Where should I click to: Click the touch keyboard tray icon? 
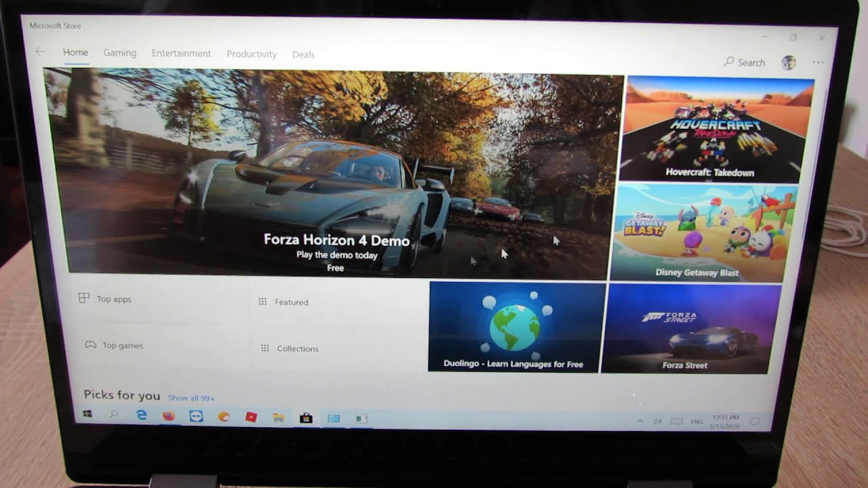pyautogui.click(x=676, y=422)
